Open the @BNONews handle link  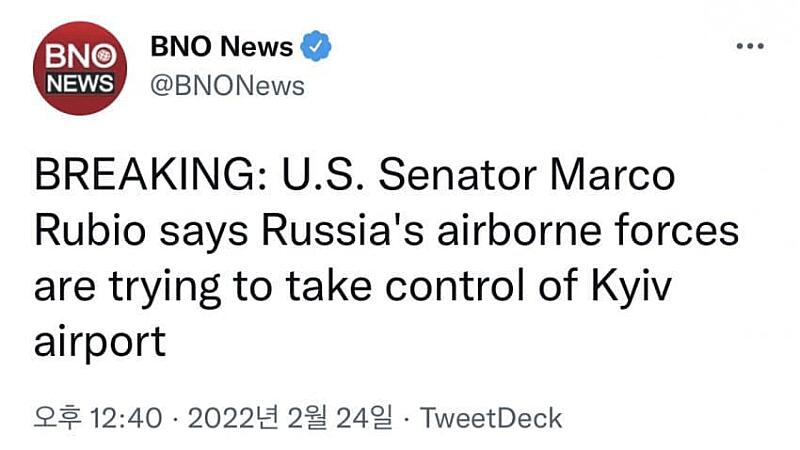226,86
